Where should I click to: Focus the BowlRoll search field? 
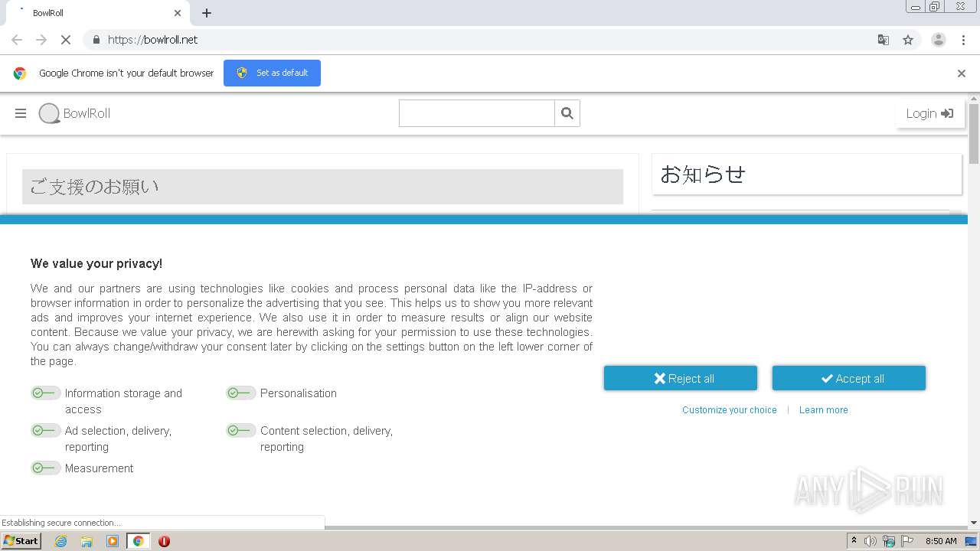476,113
